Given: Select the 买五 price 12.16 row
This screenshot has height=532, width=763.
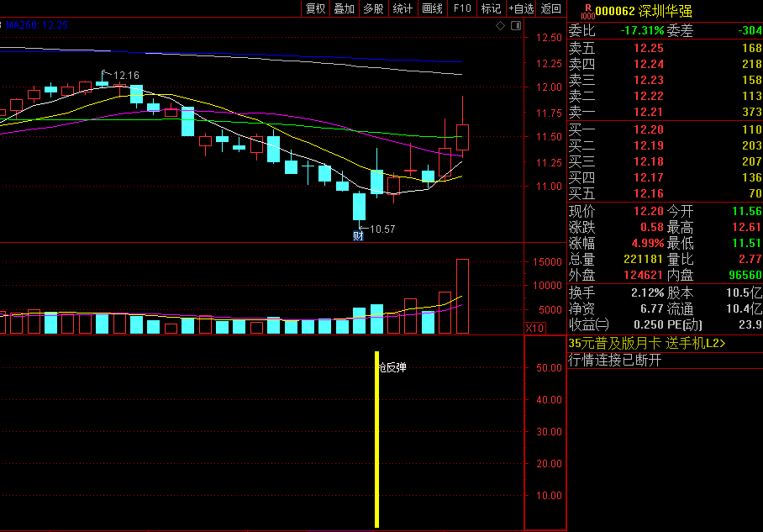Looking at the screenshot, I should (665, 194).
